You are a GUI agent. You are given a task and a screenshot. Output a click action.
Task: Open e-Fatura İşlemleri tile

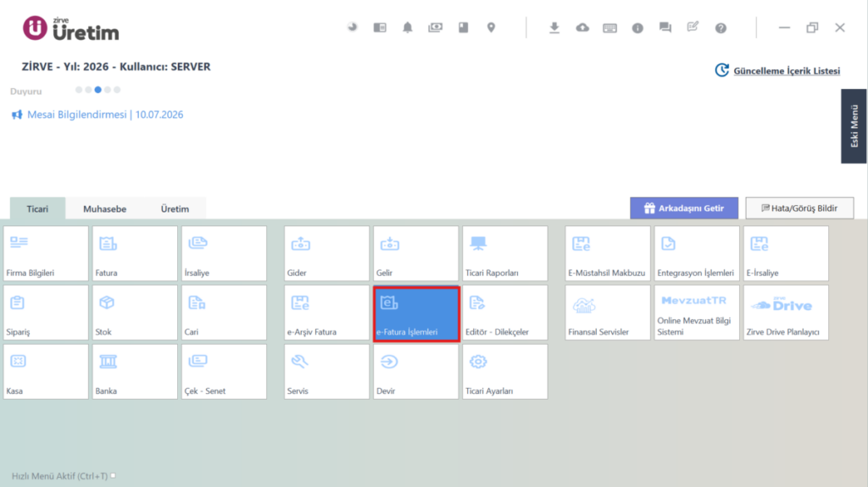coord(416,313)
